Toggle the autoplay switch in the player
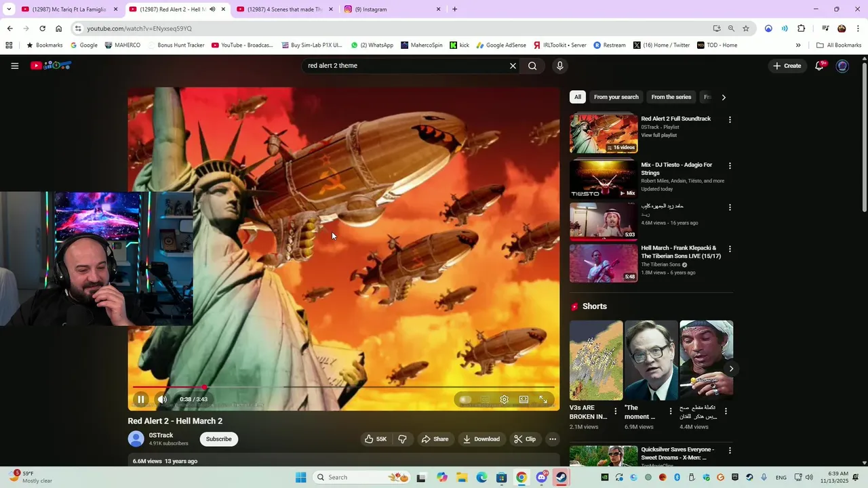The width and height of the screenshot is (868, 488). pyautogui.click(x=465, y=399)
